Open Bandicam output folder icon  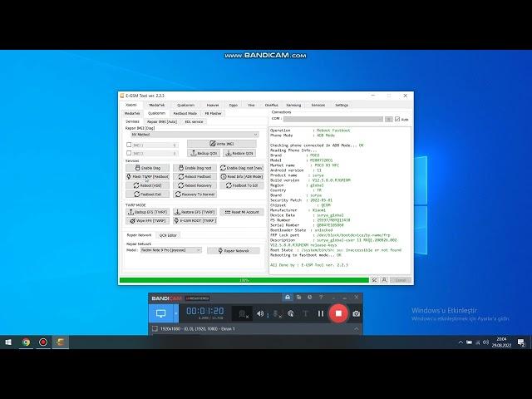(298, 298)
